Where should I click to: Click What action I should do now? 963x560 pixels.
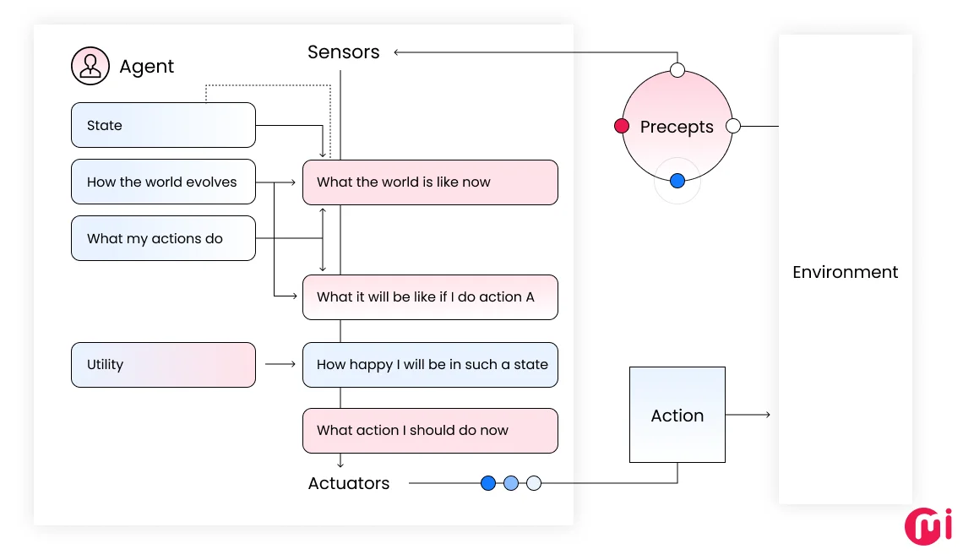click(430, 431)
